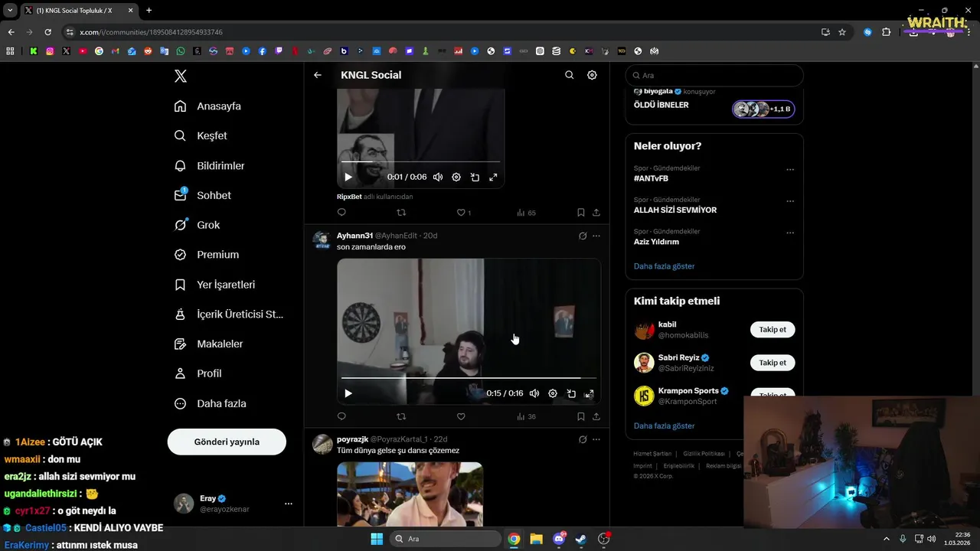Play the Ayhann31 post video
Image resolution: width=980 pixels, height=551 pixels.
point(348,393)
